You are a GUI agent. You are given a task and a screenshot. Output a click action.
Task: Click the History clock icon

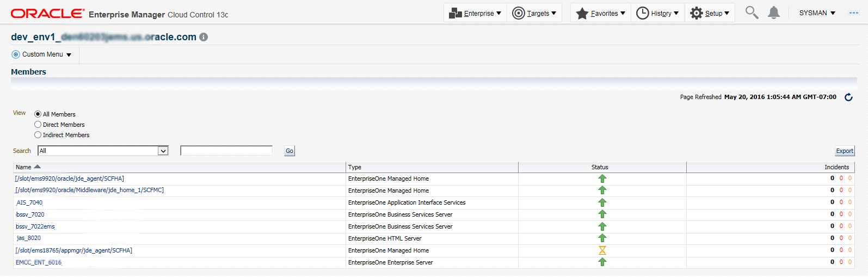[643, 13]
